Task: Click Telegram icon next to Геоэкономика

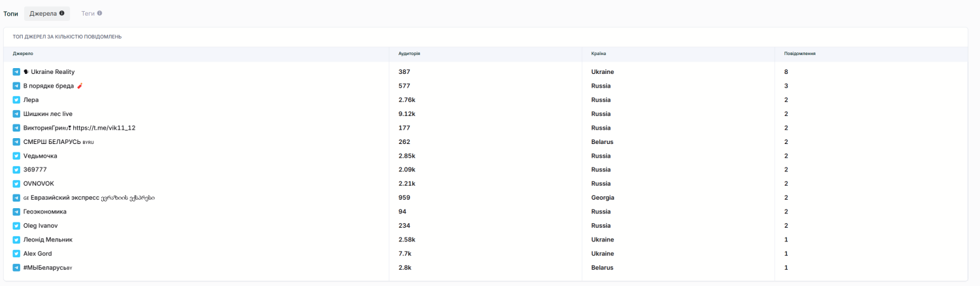Action: point(16,212)
